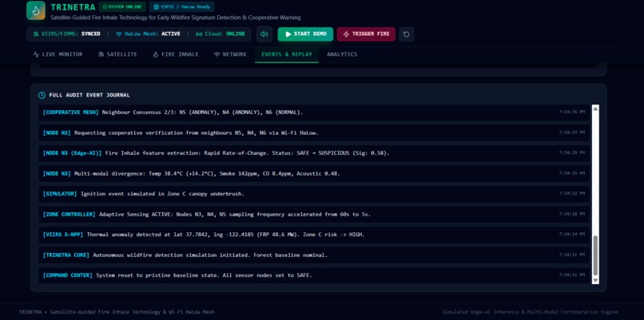Switch to the Network tab
The image size is (644, 320).
(230, 54)
